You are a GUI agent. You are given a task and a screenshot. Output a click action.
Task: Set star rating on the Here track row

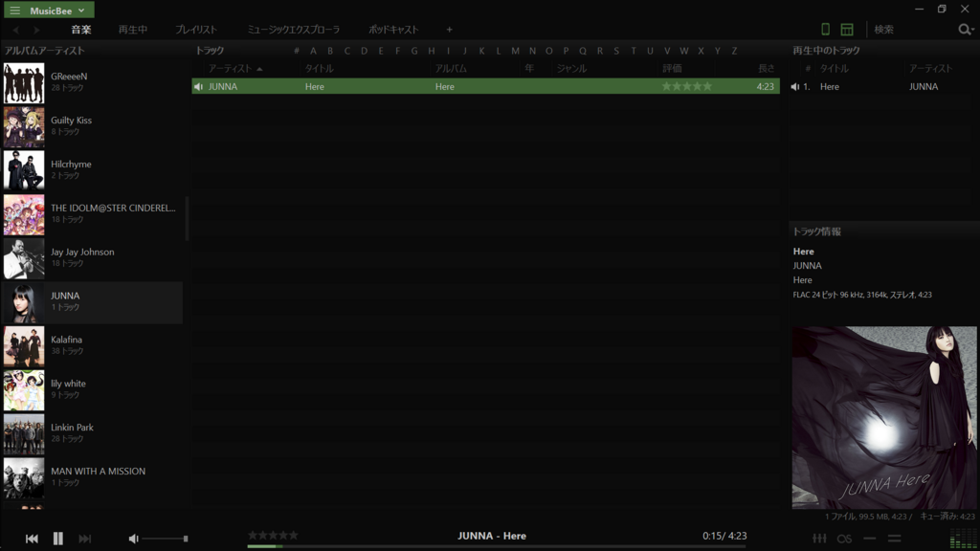pos(687,86)
